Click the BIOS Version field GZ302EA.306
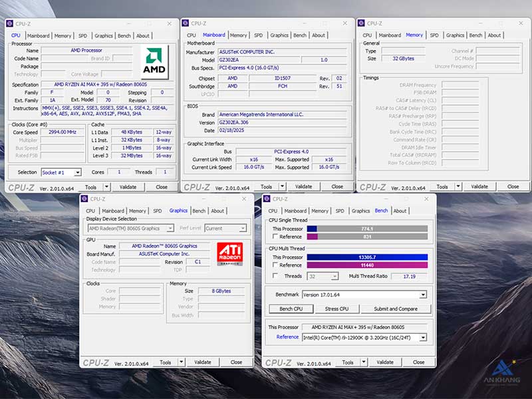The image size is (532, 399). point(282,122)
